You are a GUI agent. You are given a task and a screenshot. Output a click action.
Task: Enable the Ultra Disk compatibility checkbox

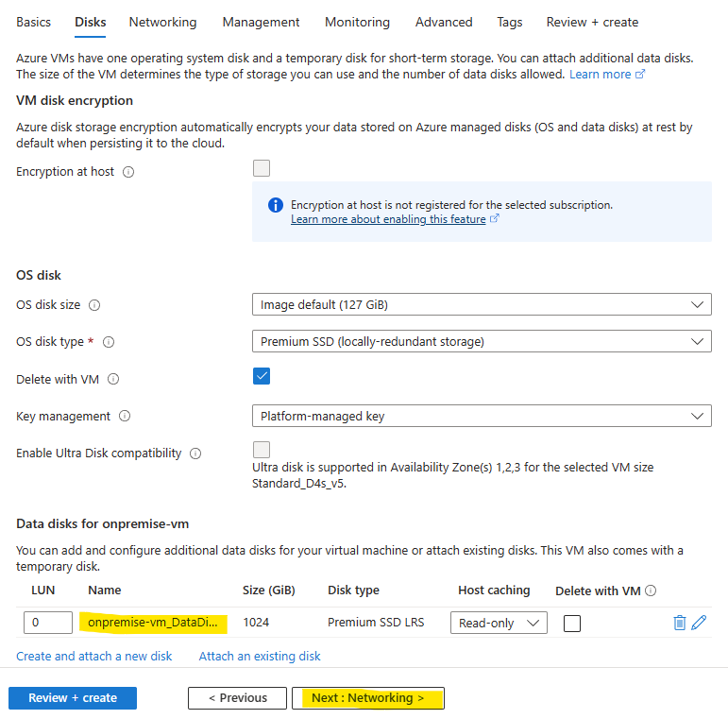click(x=262, y=450)
